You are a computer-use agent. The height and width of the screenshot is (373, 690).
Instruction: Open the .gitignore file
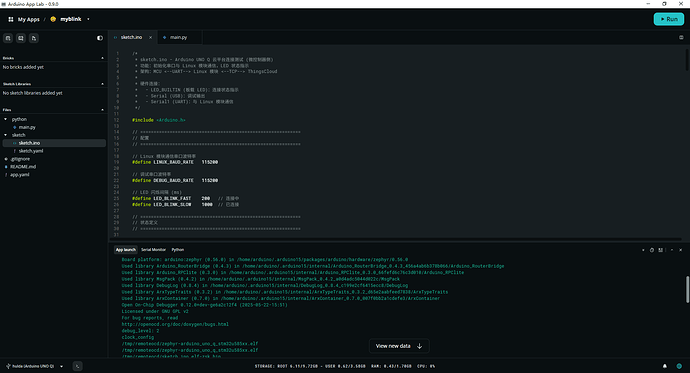click(x=20, y=159)
